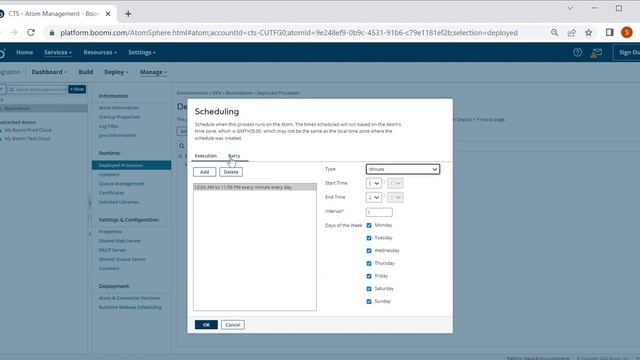
Task: Bookmark this page with the star icon
Action: click(x=588, y=33)
